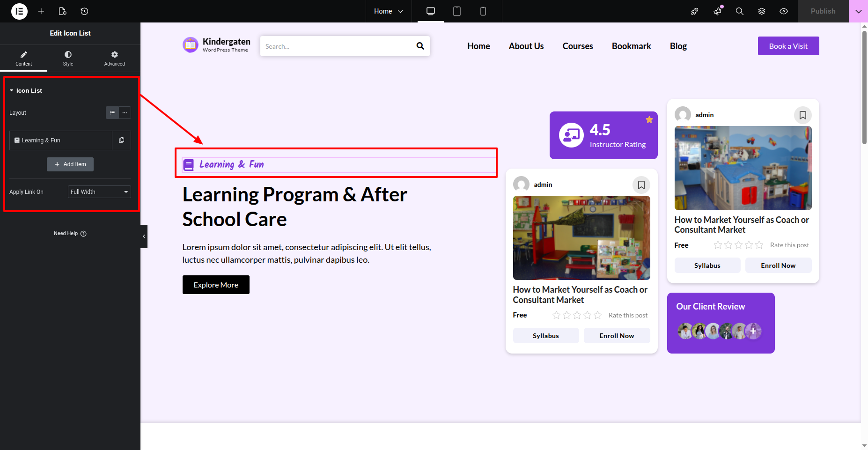The image size is (868, 450).
Task: Switch to the Style tab
Action: point(68,58)
